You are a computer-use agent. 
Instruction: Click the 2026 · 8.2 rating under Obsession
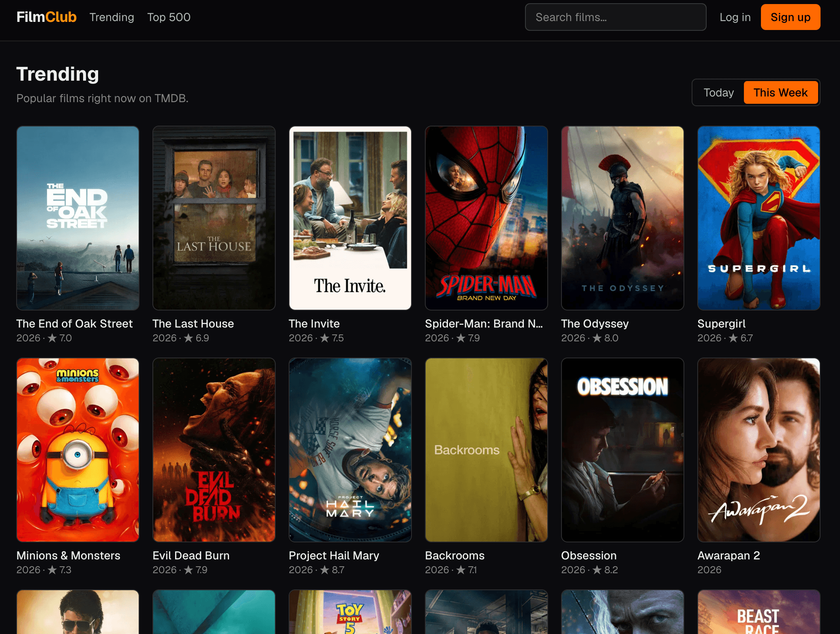(x=590, y=570)
